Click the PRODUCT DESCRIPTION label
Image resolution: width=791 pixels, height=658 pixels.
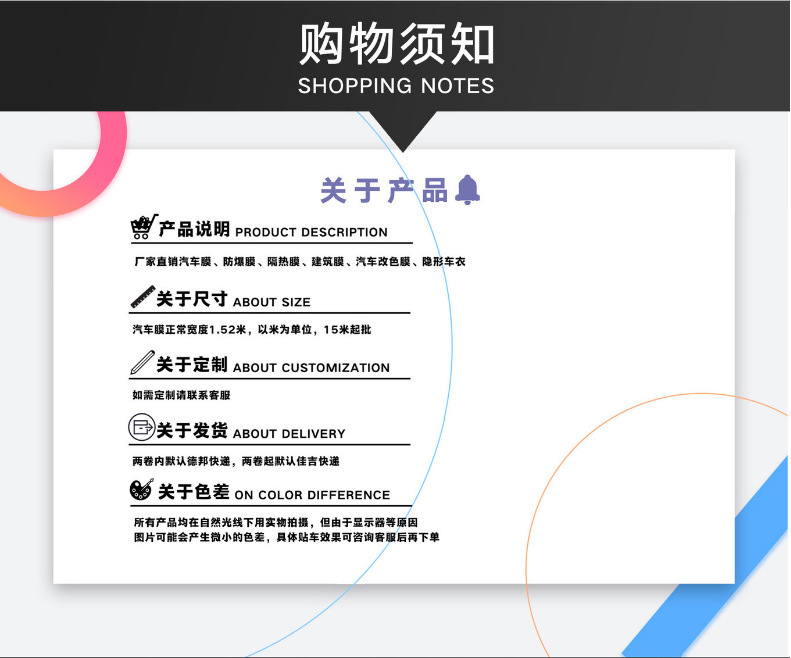pos(311,232)
